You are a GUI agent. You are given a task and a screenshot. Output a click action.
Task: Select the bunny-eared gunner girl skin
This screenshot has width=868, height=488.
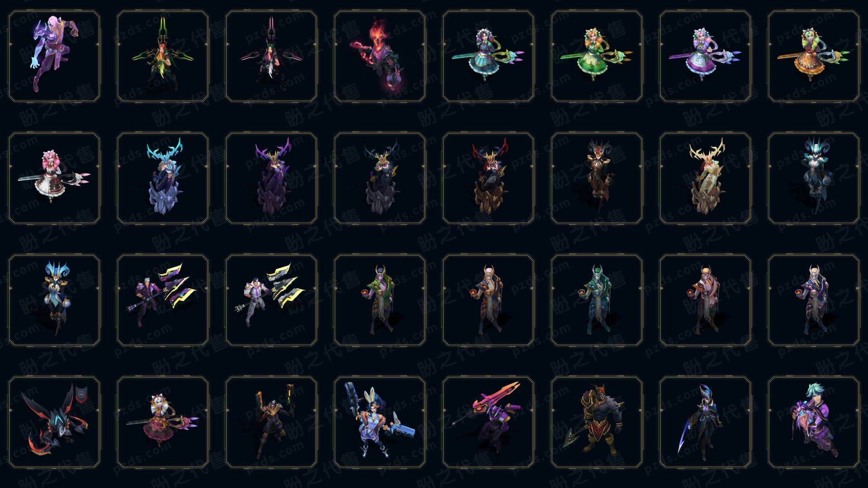pos(380,422)
